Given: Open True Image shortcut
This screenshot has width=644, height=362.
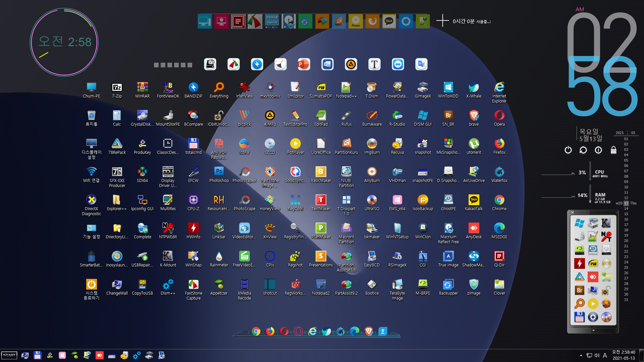Looking at the screenshot, I should [448, 259].
